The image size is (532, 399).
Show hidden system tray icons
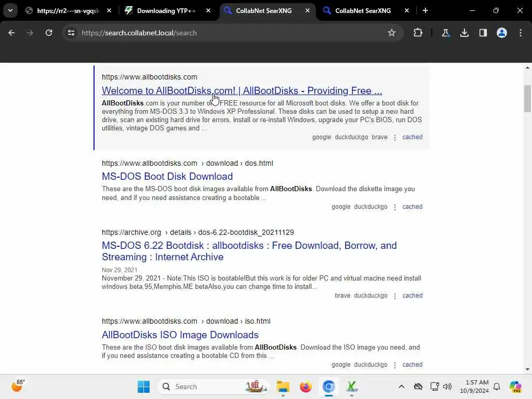pyautogui.click(x=402, y=387)
